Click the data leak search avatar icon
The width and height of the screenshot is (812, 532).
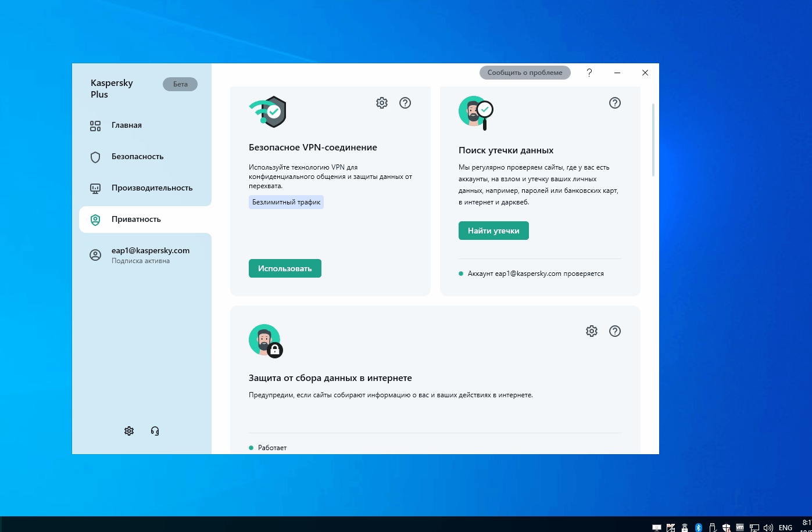(x=476, y=113)
